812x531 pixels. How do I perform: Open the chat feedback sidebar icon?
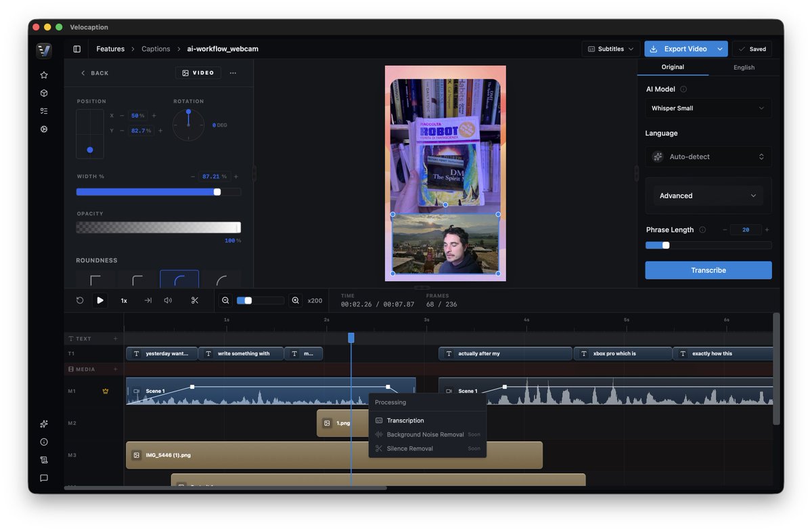[44, 477]
